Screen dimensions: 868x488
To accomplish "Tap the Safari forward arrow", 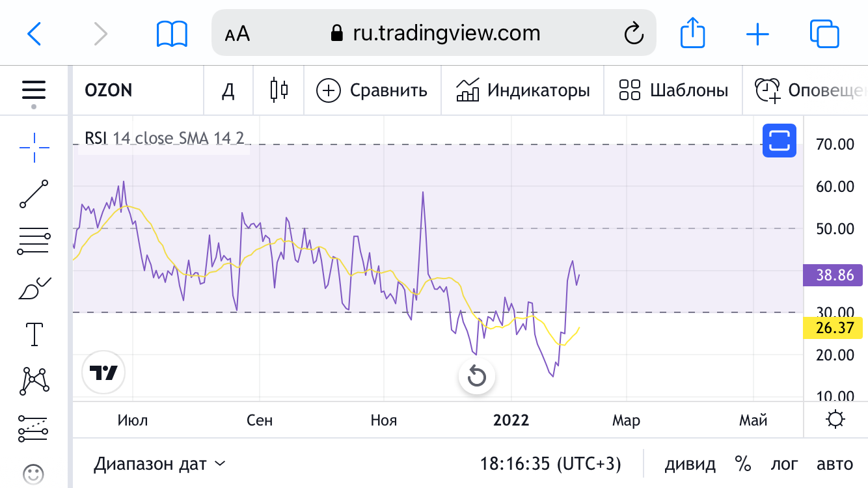I will [x=100, y=33].
